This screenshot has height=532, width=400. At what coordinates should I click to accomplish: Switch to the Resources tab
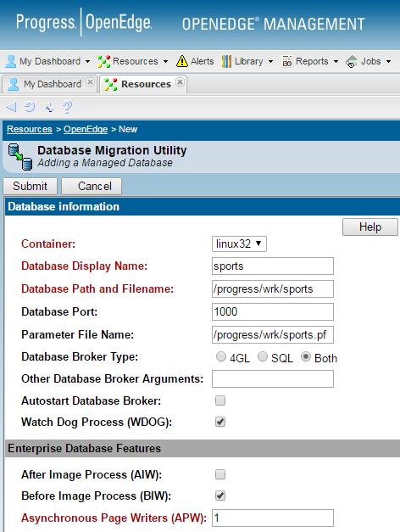[x=143, y=84]
